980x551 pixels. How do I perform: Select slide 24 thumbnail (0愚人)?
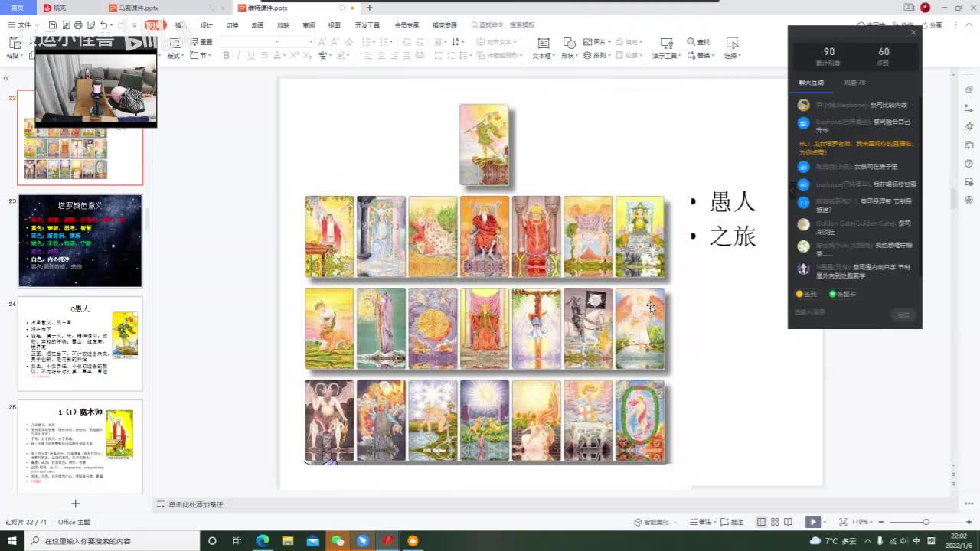tap(80, 344)
